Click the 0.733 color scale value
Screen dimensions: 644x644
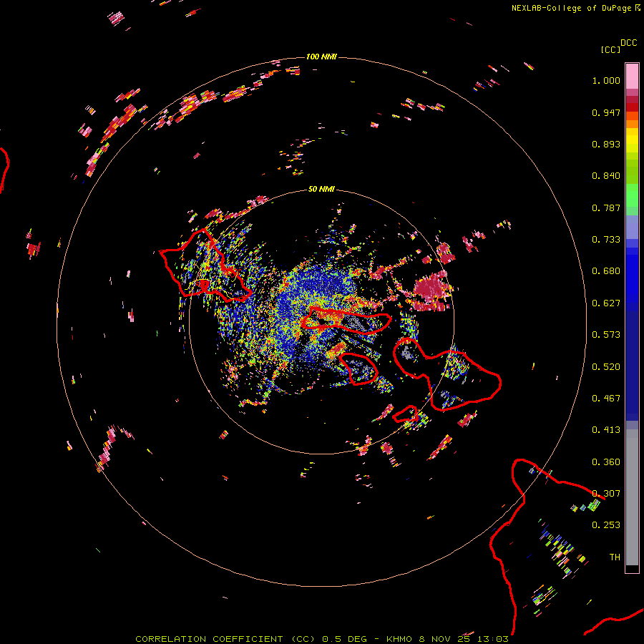[606, 240]
